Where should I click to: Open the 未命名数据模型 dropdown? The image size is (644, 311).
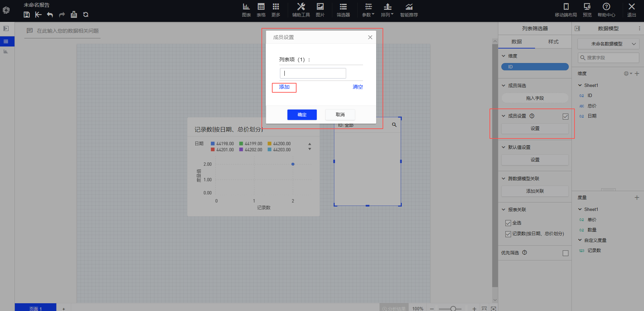[x=608, y=44]
